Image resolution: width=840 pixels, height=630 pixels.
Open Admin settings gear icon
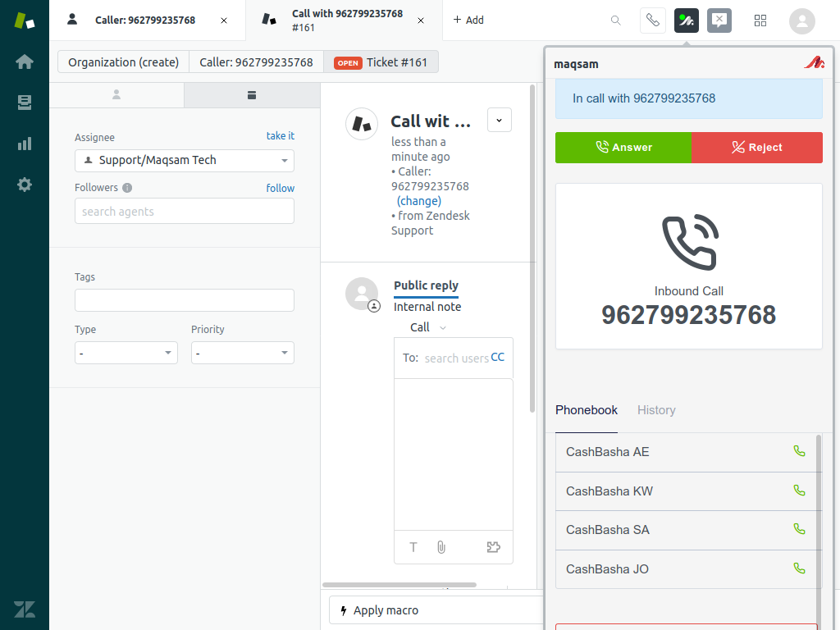pyautogui.click(x=25, y=185)
